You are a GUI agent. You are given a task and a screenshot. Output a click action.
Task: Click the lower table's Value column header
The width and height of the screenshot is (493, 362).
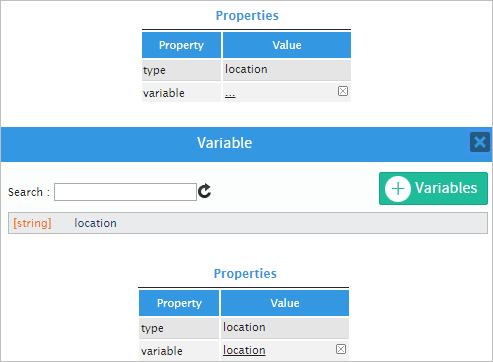285,303
